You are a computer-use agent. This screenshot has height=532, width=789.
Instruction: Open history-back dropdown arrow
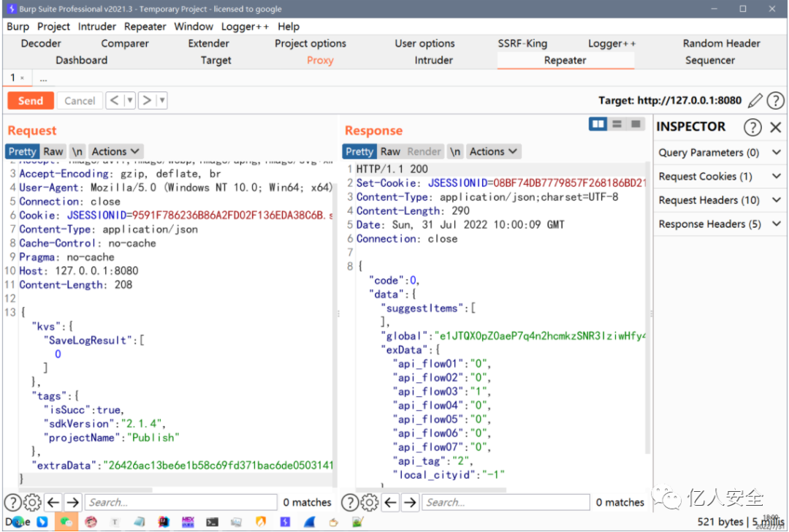click(130, 101)
